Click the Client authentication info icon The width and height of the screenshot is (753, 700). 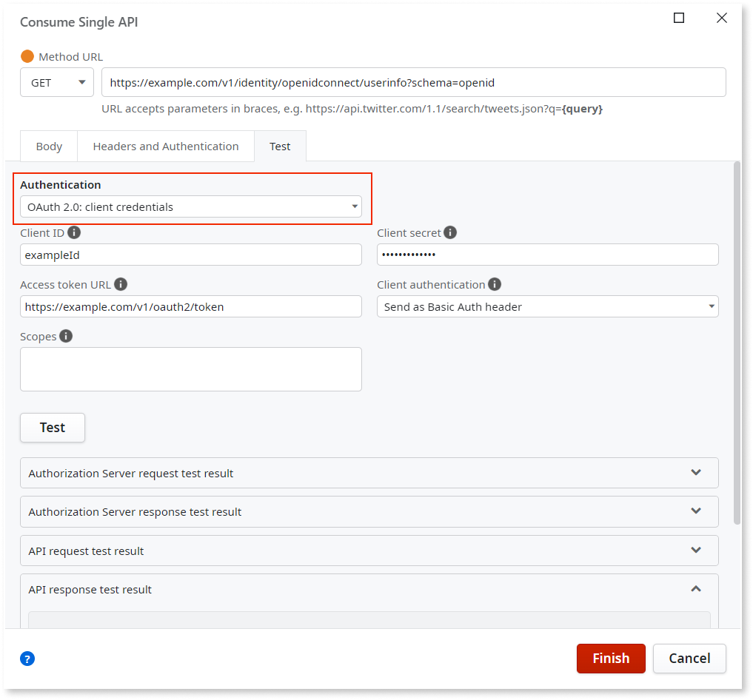494,284
